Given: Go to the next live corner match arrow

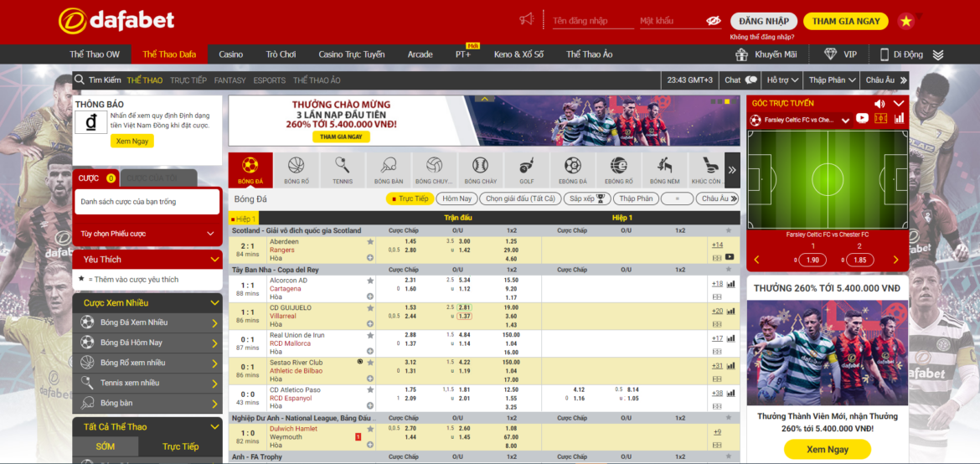Looking at the screenshot, I should pyautogui.click(x=895, y=260).
